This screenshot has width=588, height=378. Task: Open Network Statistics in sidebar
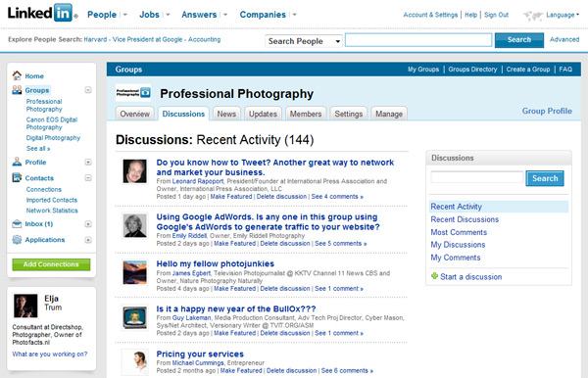(52, 211)
